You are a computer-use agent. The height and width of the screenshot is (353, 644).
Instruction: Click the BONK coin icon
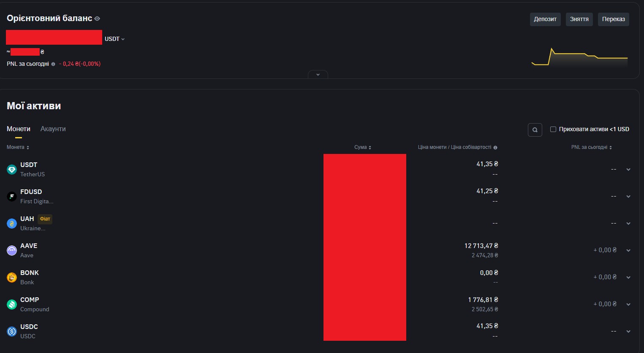click(12, 278)
